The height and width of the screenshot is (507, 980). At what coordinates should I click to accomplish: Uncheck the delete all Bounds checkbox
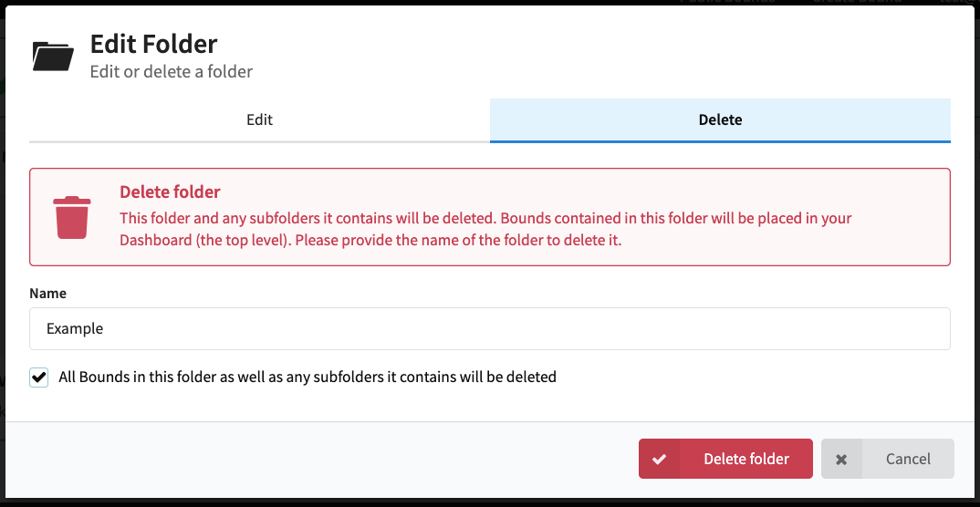[38, 378]
